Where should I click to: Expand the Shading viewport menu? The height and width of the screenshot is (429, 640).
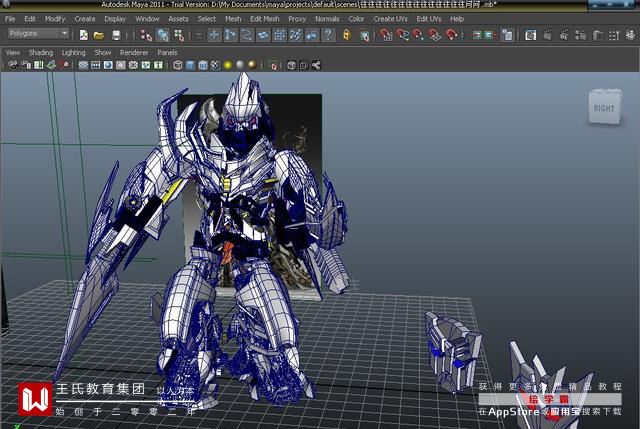41,52
